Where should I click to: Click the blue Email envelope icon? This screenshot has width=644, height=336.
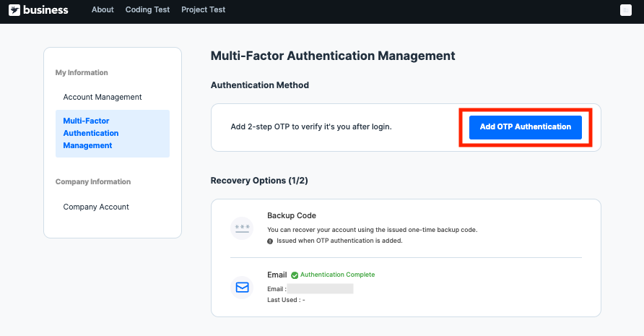(242, 287)
